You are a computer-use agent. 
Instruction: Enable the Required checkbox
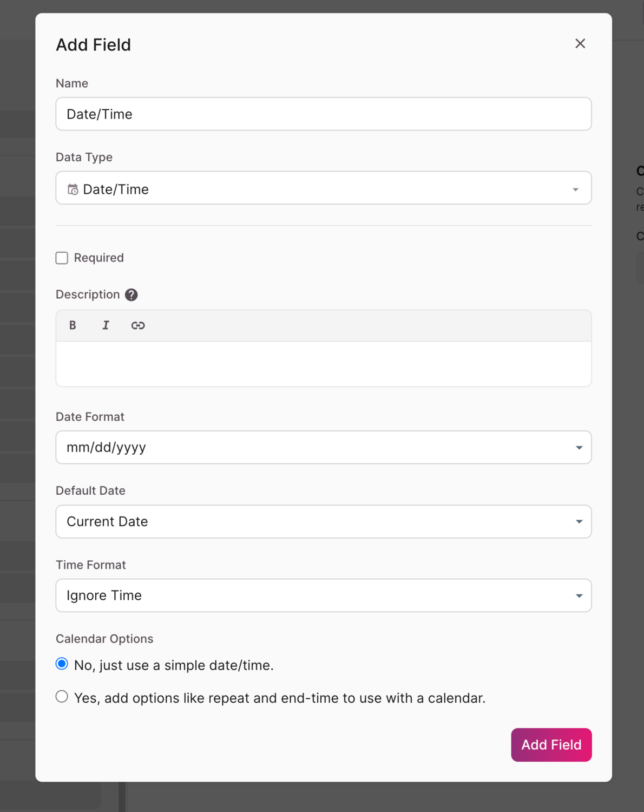(62, 258)
